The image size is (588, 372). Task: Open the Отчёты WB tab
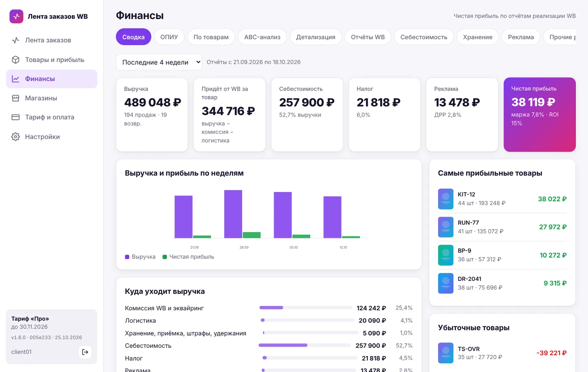pyautogui.click(x=368, y=37)
